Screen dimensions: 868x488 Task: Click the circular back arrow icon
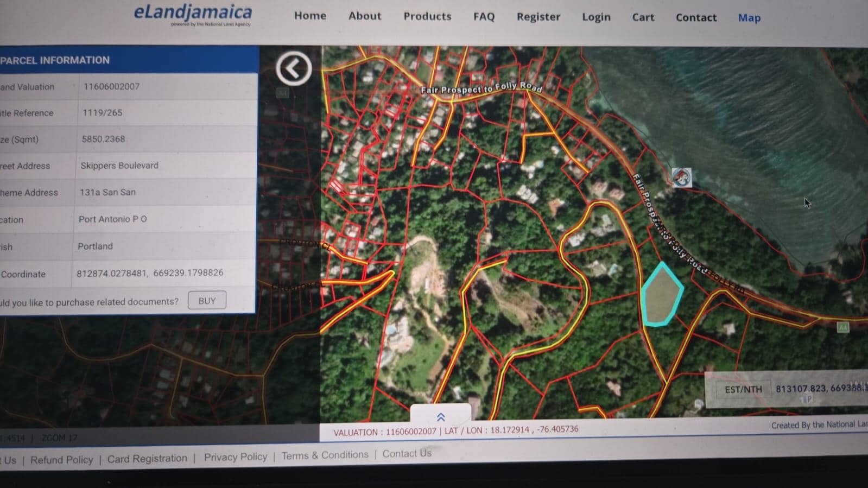pyautogui.click(x=293, y=68)
